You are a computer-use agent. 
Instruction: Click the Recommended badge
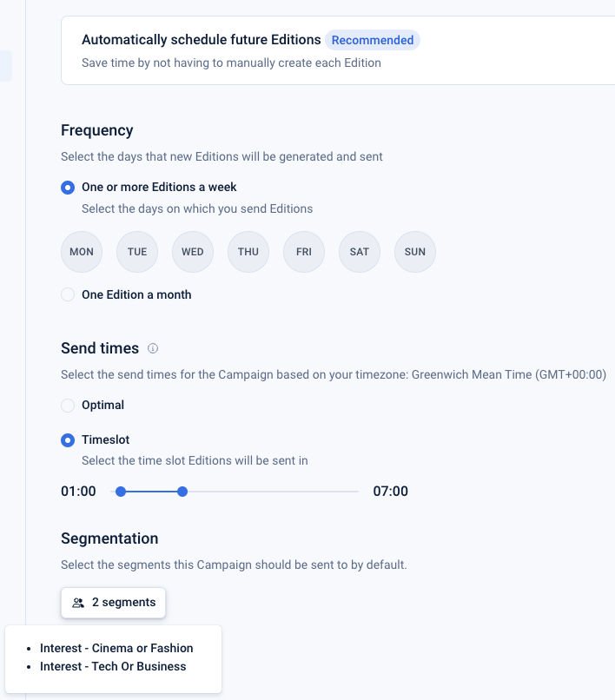[x=373, y=40]
